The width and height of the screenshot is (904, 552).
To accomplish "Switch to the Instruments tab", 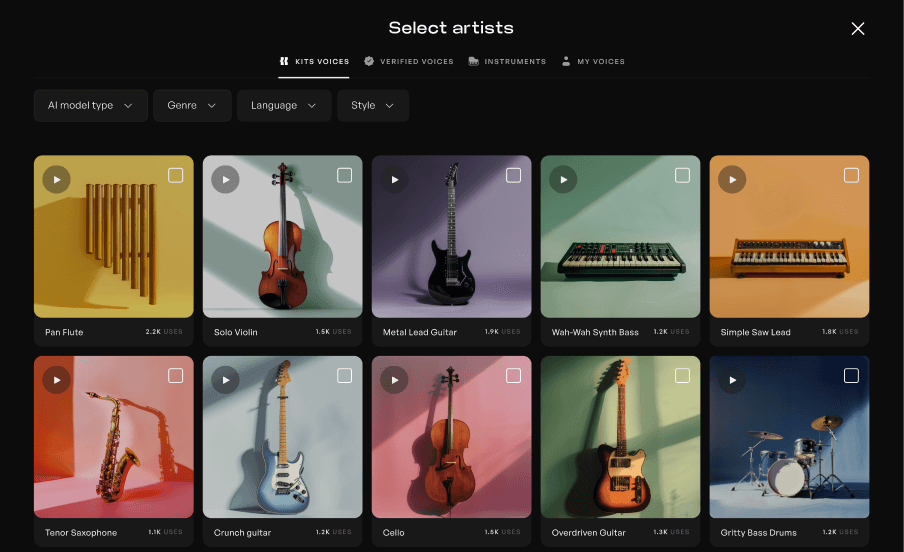I will click(x=507, y=62).
